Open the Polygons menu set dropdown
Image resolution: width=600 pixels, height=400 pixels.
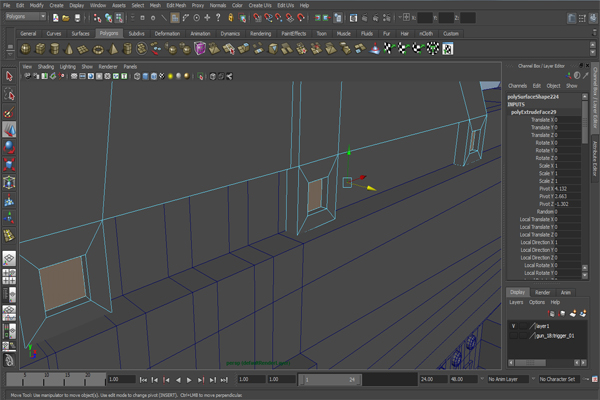pyautogui.click(x=26, y=16)
